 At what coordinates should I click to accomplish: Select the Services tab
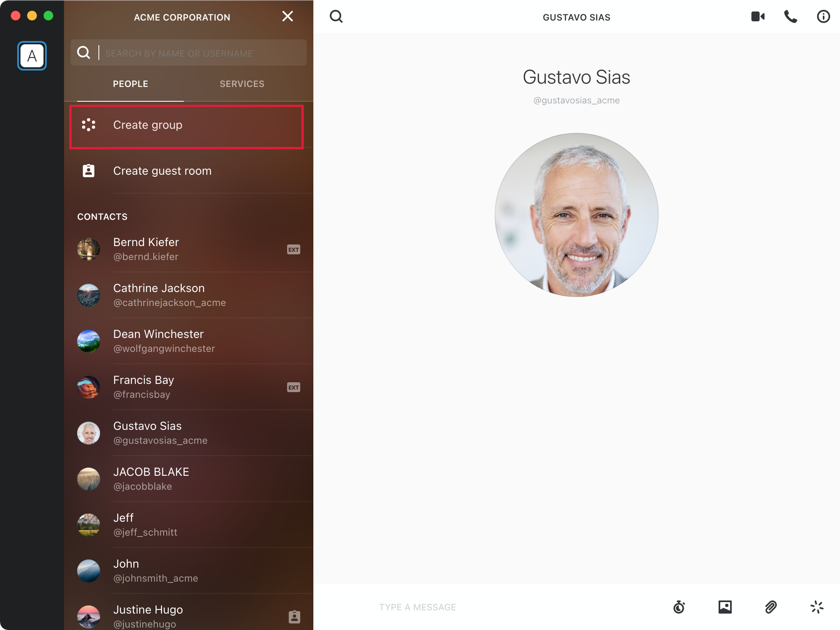point(242,84)
